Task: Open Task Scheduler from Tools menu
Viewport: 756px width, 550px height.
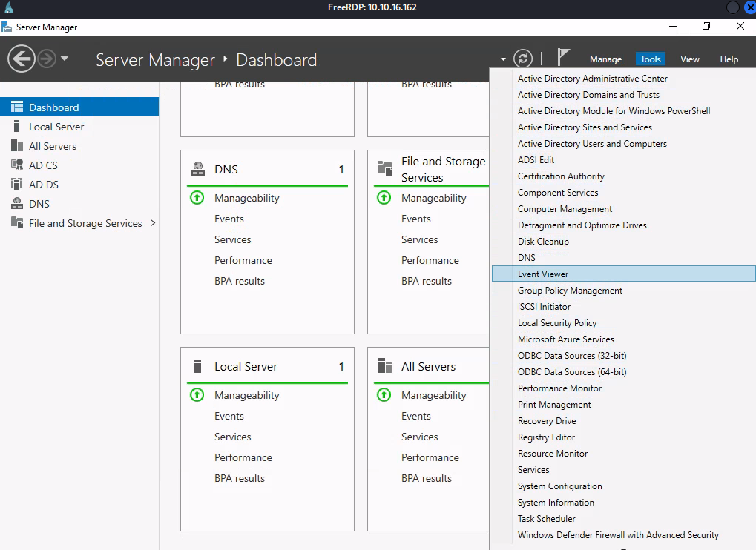Action: pos(624,519)
